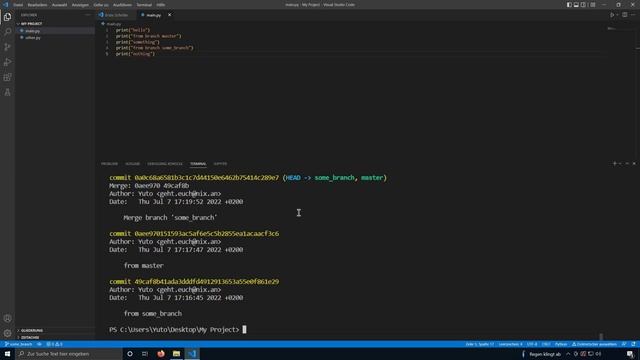This screenshot has width=640, height=360.
Task: Close the terminal panel
Action: pyautogui.click(x=634, y=164)
